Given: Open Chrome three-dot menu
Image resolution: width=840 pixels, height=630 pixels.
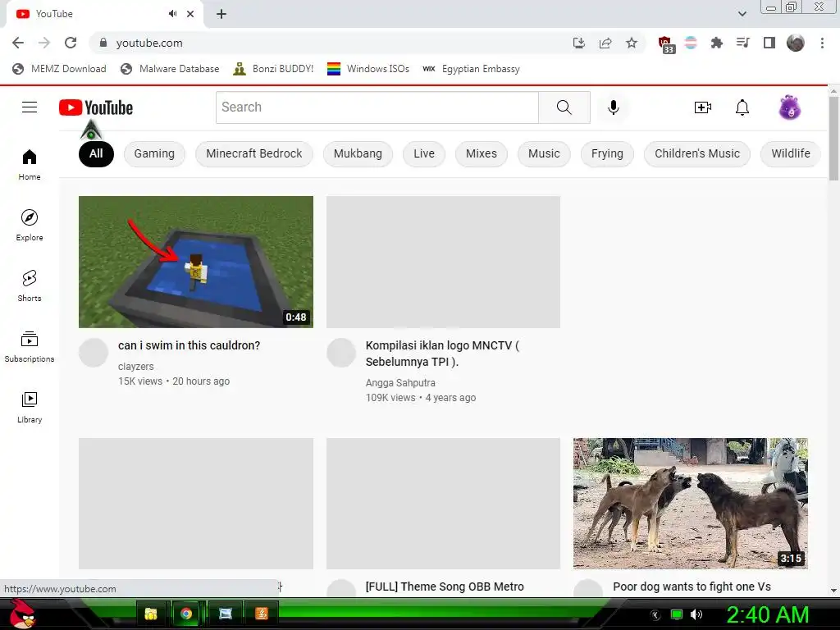Looking at the screenshot, I should pos(822,43).
